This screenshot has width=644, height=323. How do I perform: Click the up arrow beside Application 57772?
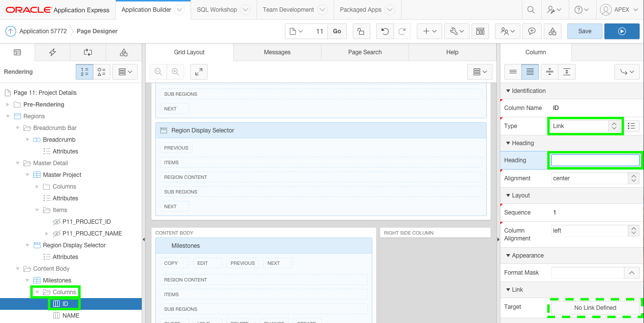pos(10,31)
